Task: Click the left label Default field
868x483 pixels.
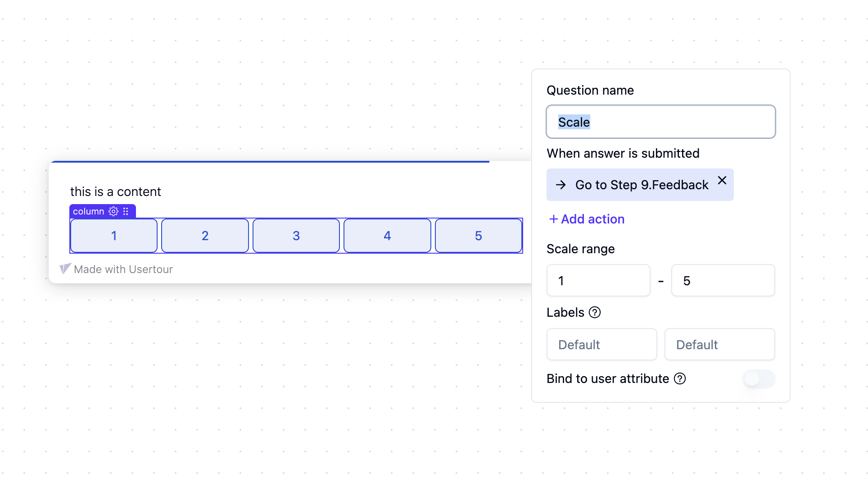Action: [x=602, y=344]
